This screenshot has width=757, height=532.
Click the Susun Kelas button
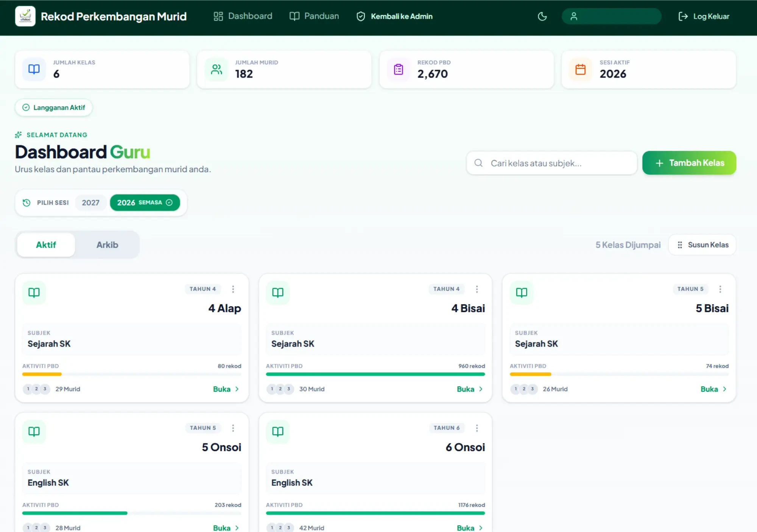[702, 245]
